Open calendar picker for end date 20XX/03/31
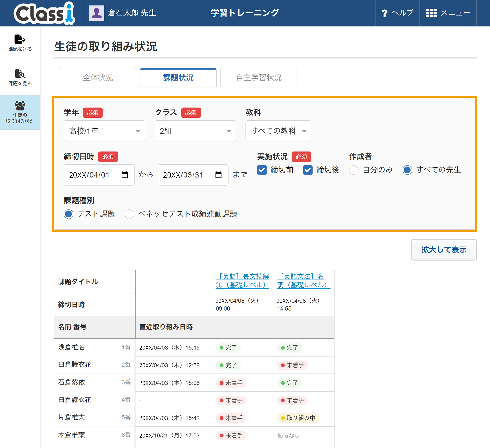Image resolution: width=490 pixels, height=448 pixels. click(x=218, y=175)
